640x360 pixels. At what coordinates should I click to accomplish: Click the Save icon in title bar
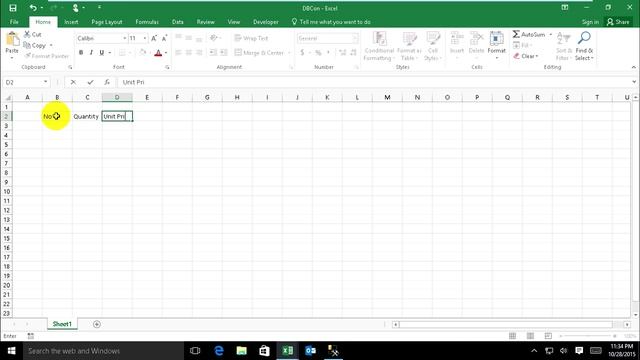point(13,8)
